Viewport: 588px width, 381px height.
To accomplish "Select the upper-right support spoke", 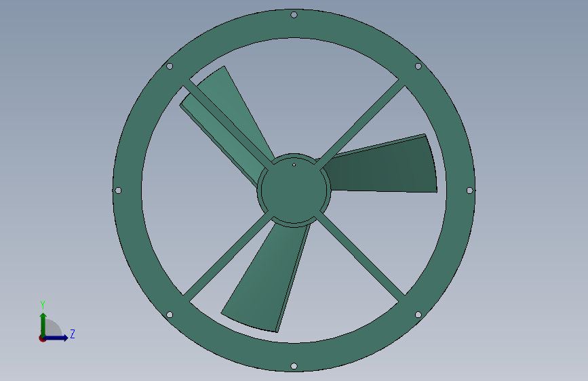I will 360,125.
